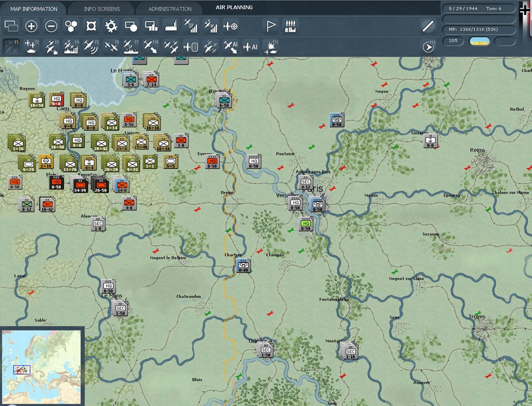Select the red 4-8 infantry unit
Viewport: 532px width, 406px height.
[x=129, y=203]
